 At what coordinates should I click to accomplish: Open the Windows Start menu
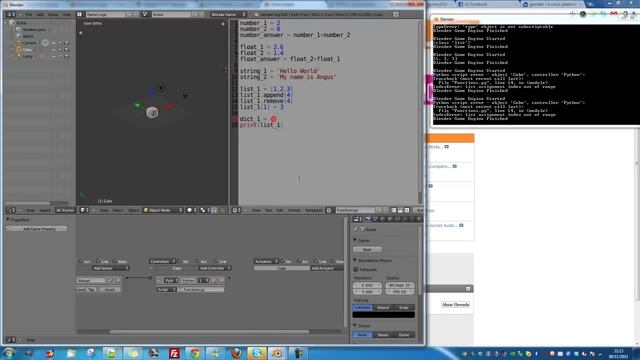pos(9,353)
